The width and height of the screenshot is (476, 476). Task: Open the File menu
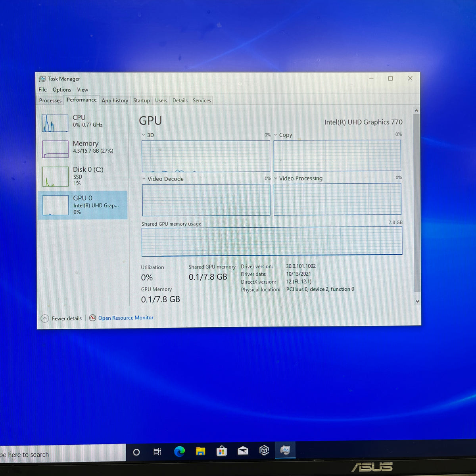[x=42, y=90]
